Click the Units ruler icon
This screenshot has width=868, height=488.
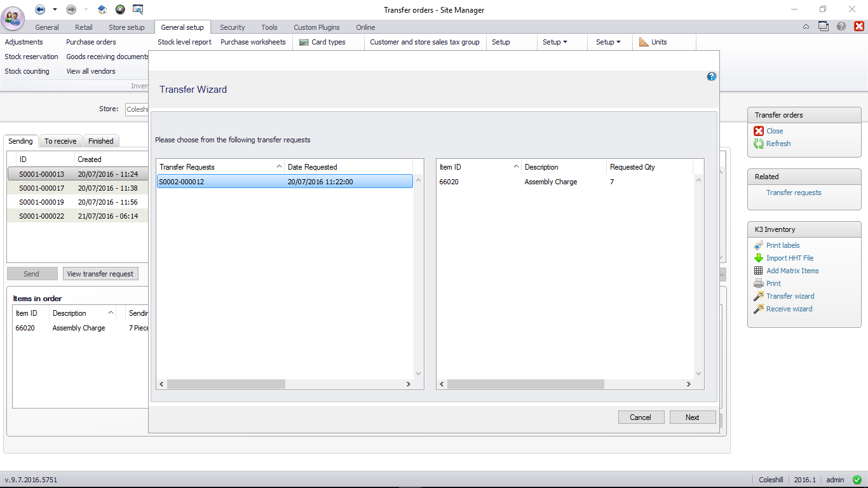644,42
